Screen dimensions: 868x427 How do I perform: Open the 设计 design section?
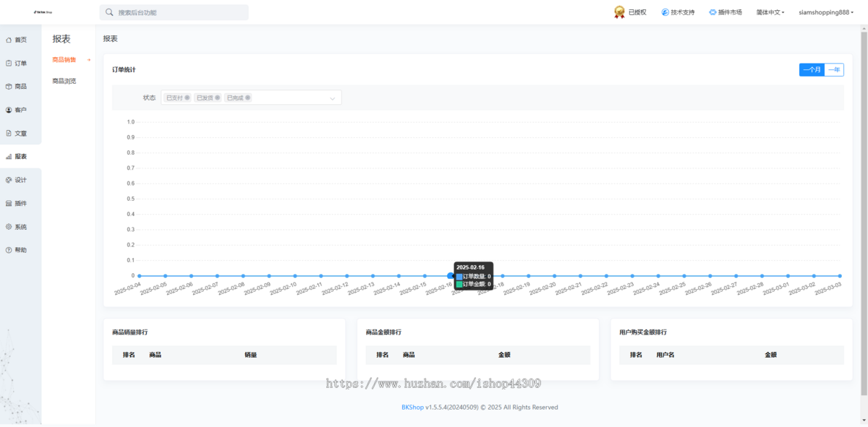pos(16,180)
